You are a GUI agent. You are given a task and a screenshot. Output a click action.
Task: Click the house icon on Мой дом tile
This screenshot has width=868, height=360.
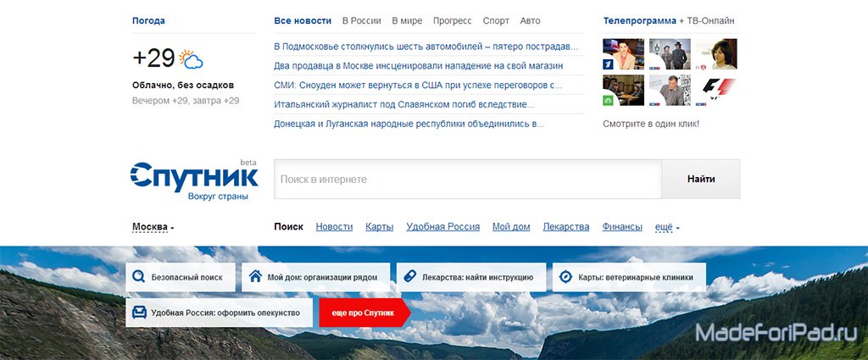click(x=255, y=276)
